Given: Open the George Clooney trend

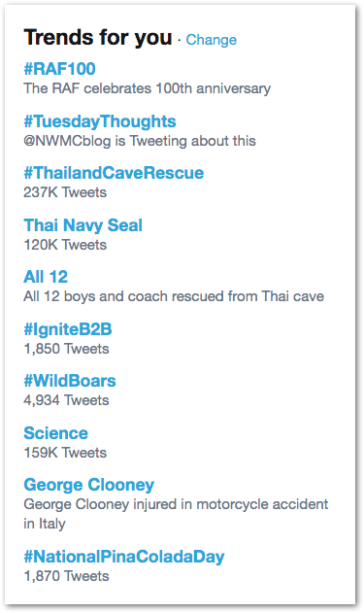Looking at the screenshot, I should 89,485.
